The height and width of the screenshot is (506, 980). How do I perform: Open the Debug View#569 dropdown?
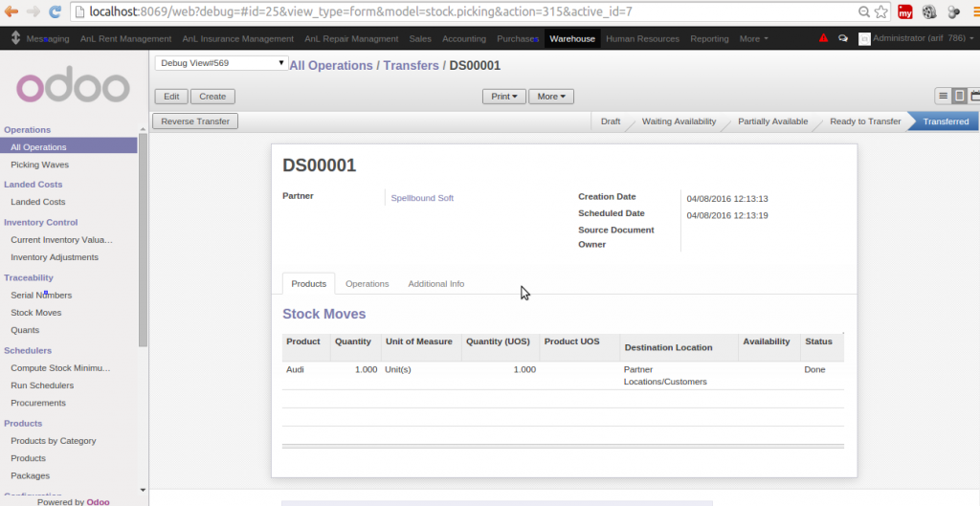coord(221,63)
